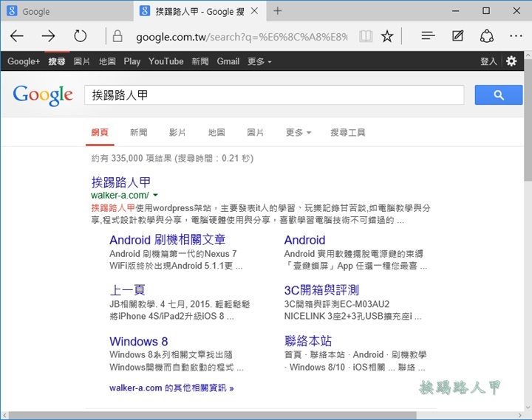Image resolution: width=532 pixels, height=420 pixels.
Task: Click the horizontal scrollbar right arrow
Action: pyautogui.click(x=520, y=416)
